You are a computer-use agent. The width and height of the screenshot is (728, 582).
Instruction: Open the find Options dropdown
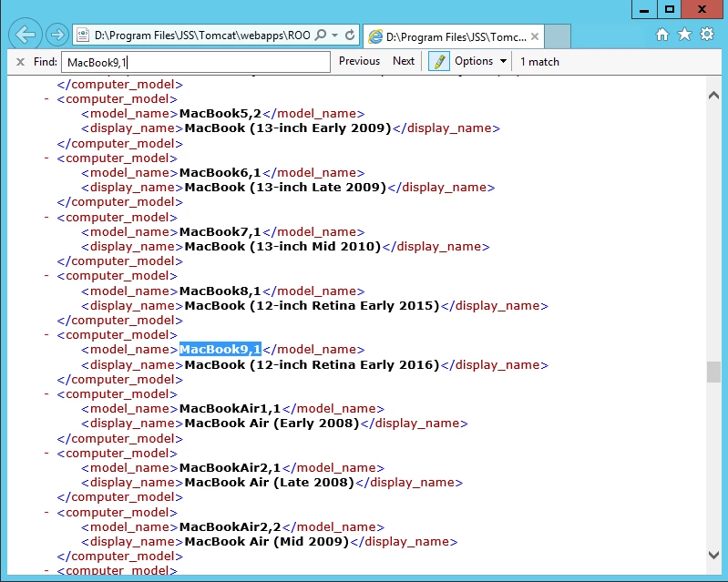[480, 61]
